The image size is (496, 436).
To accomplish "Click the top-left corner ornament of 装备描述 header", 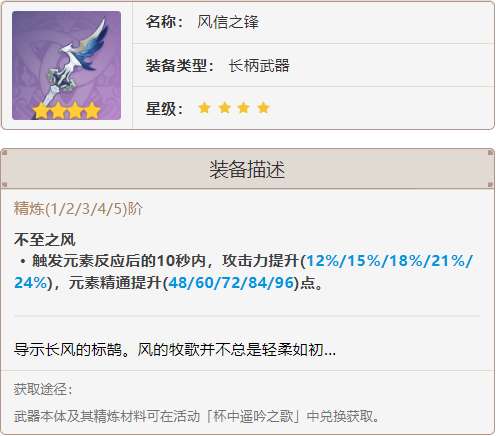I will (x=4, y=153).
